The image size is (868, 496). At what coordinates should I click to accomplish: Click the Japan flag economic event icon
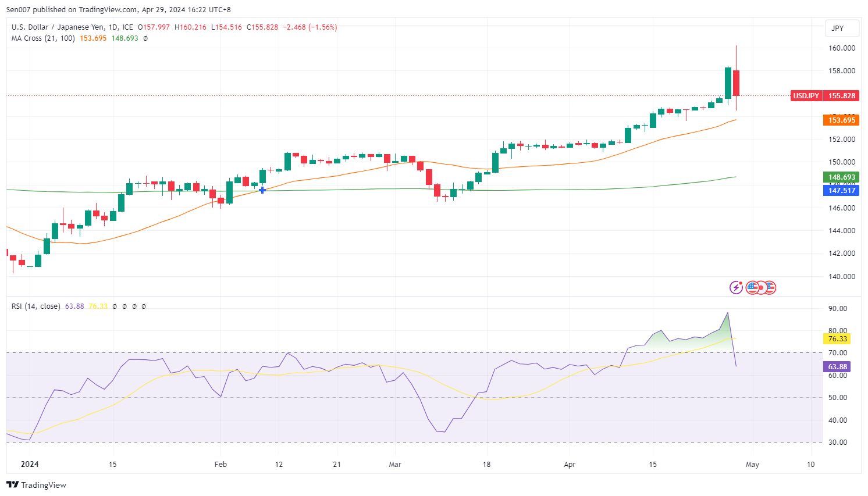(x=761, y=288)
